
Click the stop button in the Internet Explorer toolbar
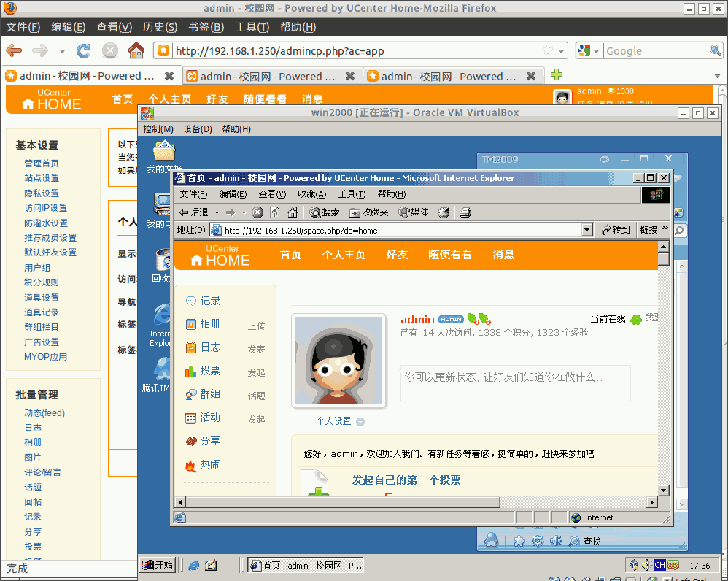(x=257, y=212)
